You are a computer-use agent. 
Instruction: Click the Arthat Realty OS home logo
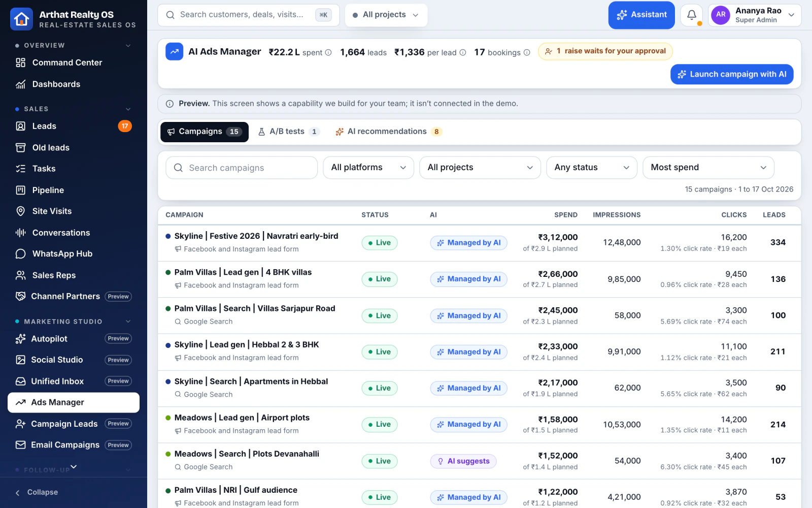[x=21, y=19]
